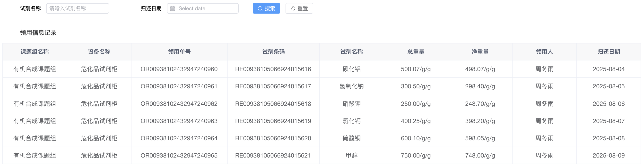
Task: Focus the 试剂名称 input field
Action: click(x=78, y=8)
